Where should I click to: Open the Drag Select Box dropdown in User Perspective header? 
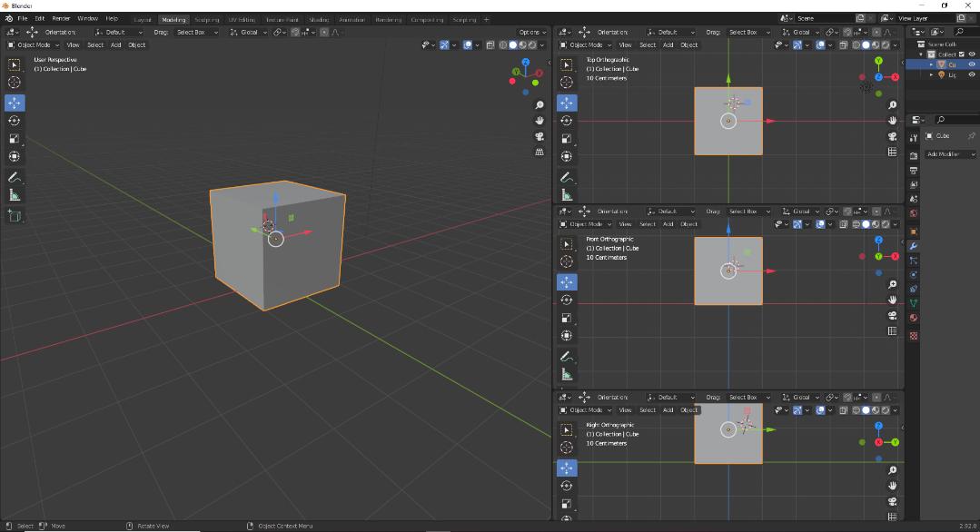click(x=196, y=32)
